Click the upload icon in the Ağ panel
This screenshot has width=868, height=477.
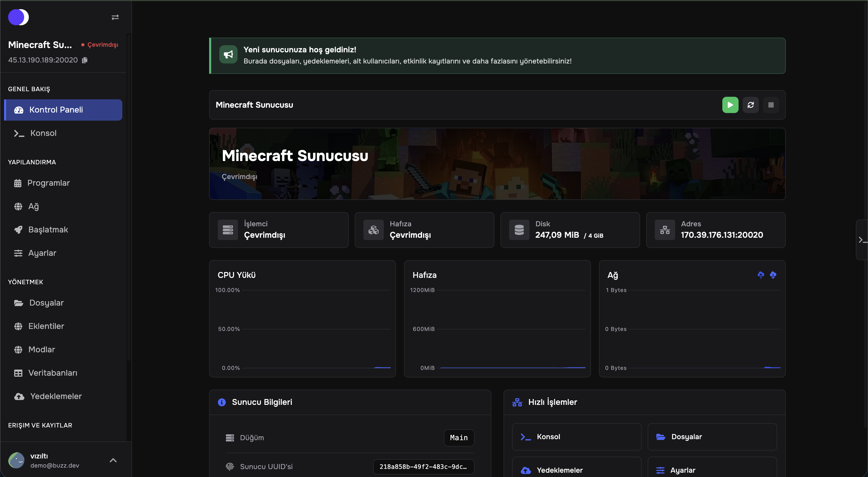coord(761,275)
